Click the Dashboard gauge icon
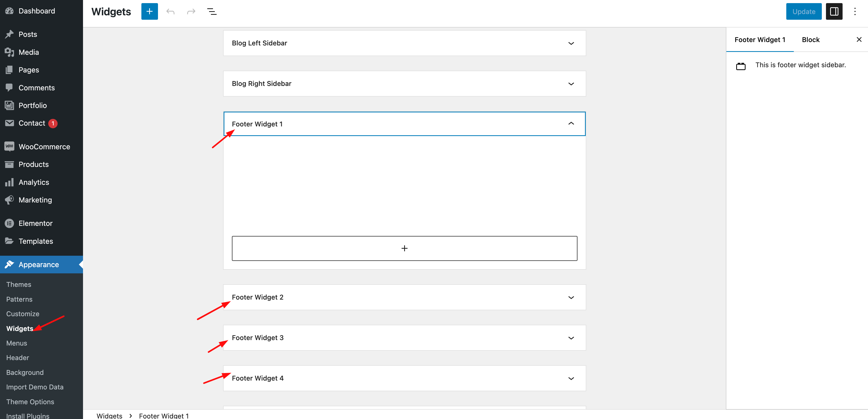Viewport: 868px width, 419px height. [9, 11]
